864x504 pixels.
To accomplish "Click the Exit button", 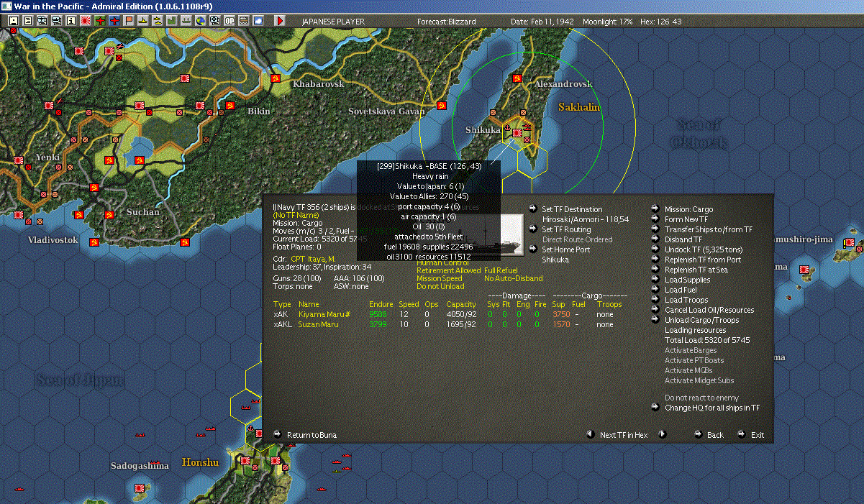I will coord(758,435).
